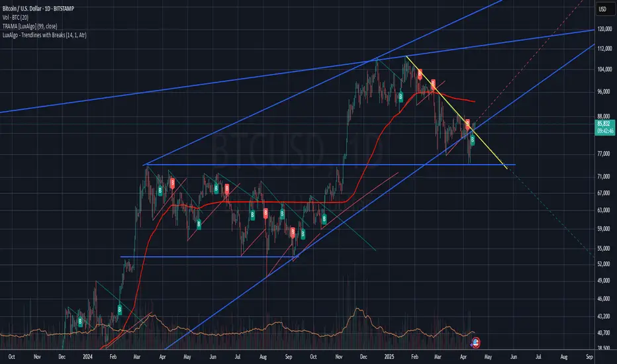Open the US economic event flag icon
The height and width of the screenshot is (364, 617).
pyautogui.click(x=475, y=342)
